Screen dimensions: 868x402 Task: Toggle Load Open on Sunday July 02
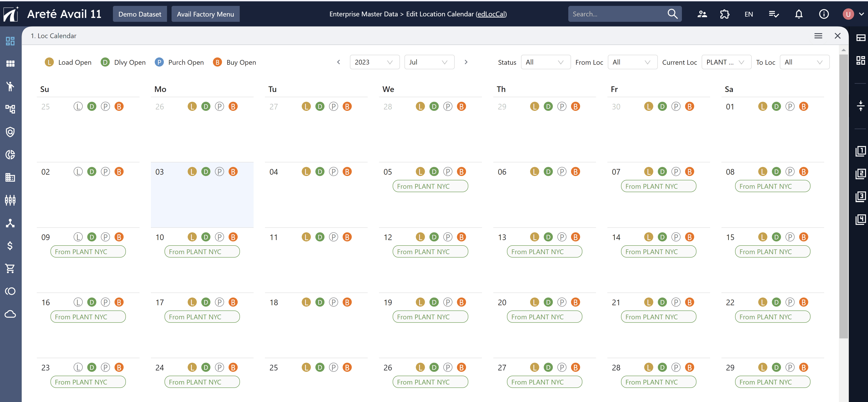click(78, 172)
